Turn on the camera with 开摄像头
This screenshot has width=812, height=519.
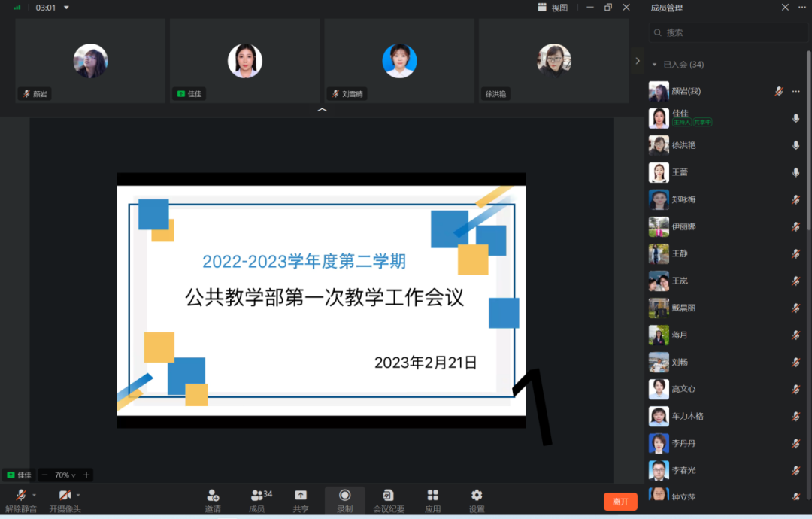[65, 500]
